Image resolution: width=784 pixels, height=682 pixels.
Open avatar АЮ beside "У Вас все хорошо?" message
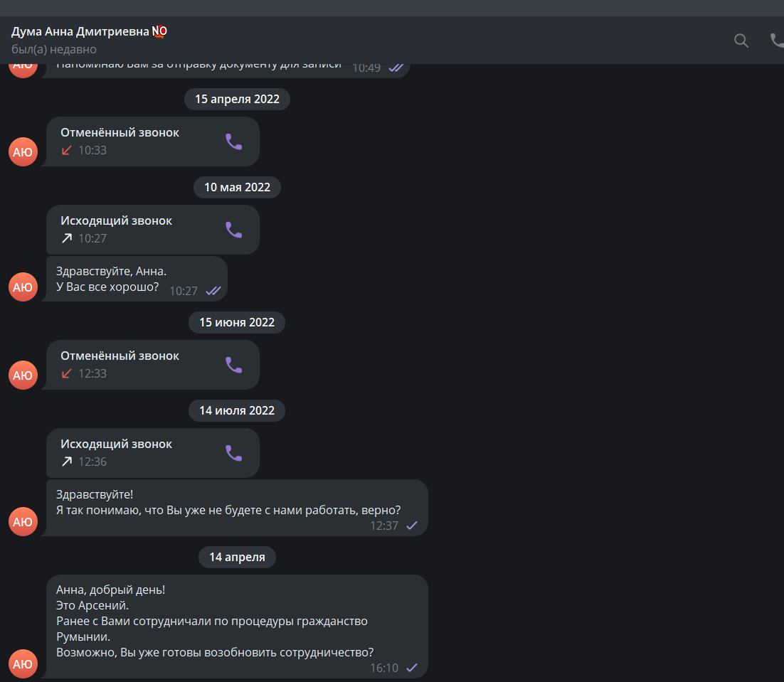pos(23,287)
